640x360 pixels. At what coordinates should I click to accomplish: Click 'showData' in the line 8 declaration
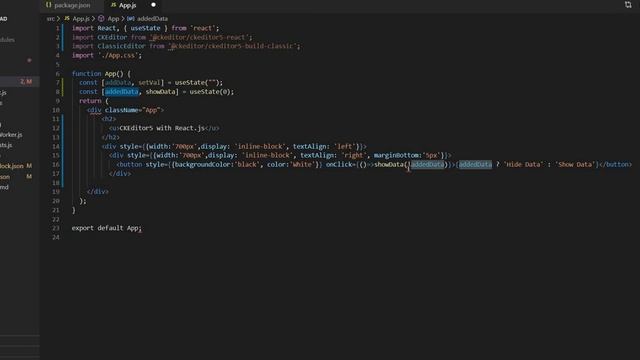(x=160, y=92)
